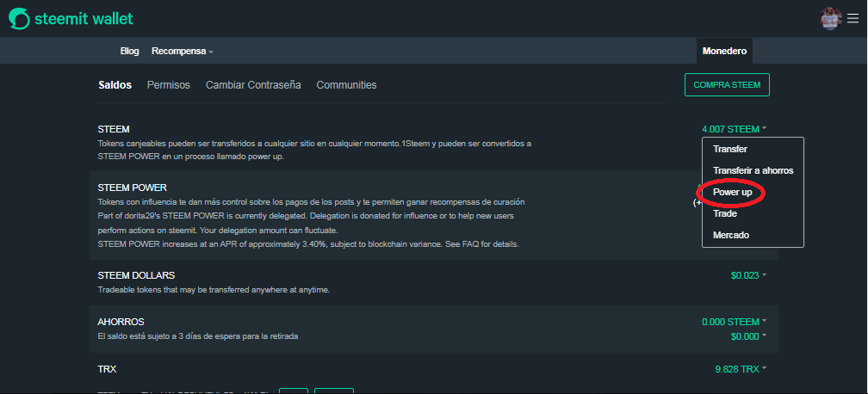This screenshot has width=868, height=394.
Task: Expand the Recompensa dropdown
Action: pos(183,51)
